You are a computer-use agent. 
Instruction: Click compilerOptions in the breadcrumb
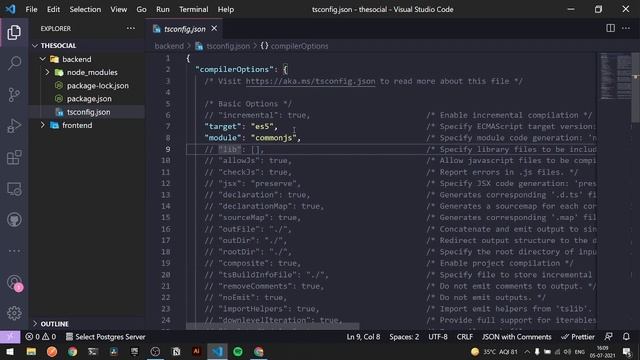(299, 46)
